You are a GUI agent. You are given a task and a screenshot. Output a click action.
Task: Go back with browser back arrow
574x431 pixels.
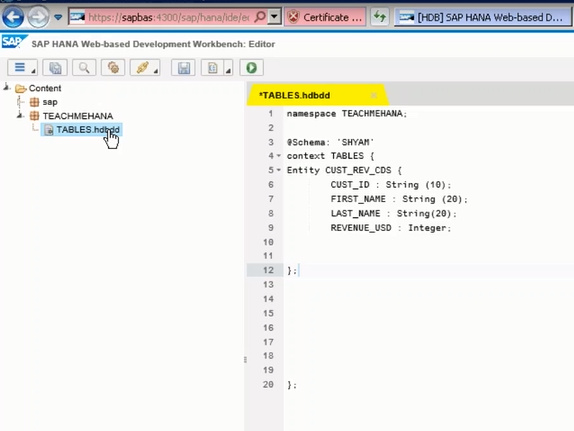(x=13, y=17)
